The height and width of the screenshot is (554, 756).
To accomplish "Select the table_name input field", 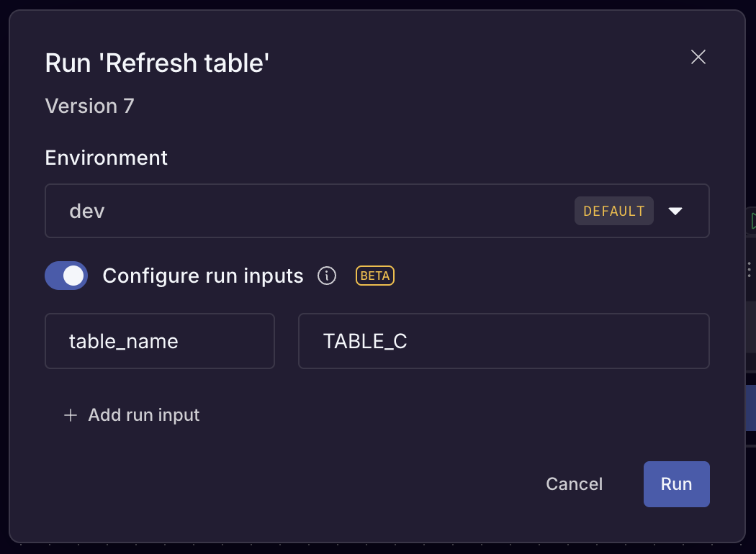I will click(159, 341).
